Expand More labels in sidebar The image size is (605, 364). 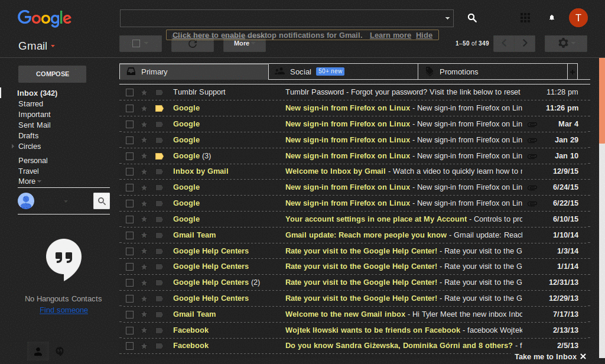click(30, 181)
